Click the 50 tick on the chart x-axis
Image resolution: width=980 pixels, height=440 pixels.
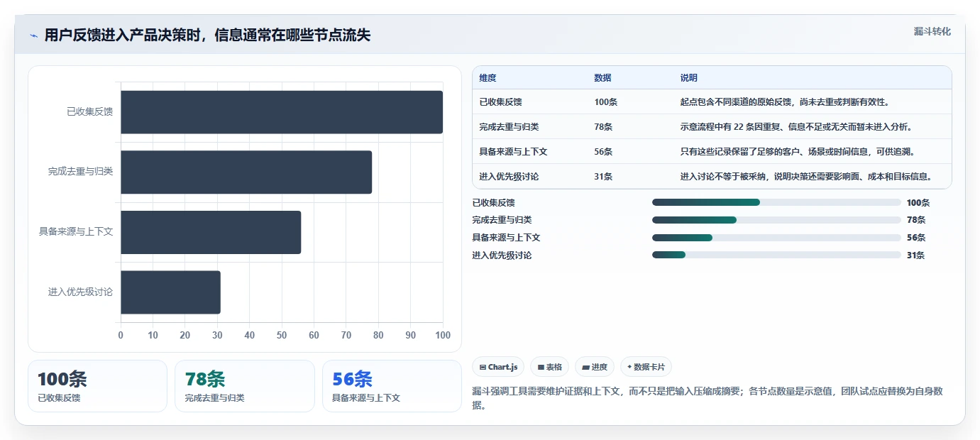tap(282, 335)
